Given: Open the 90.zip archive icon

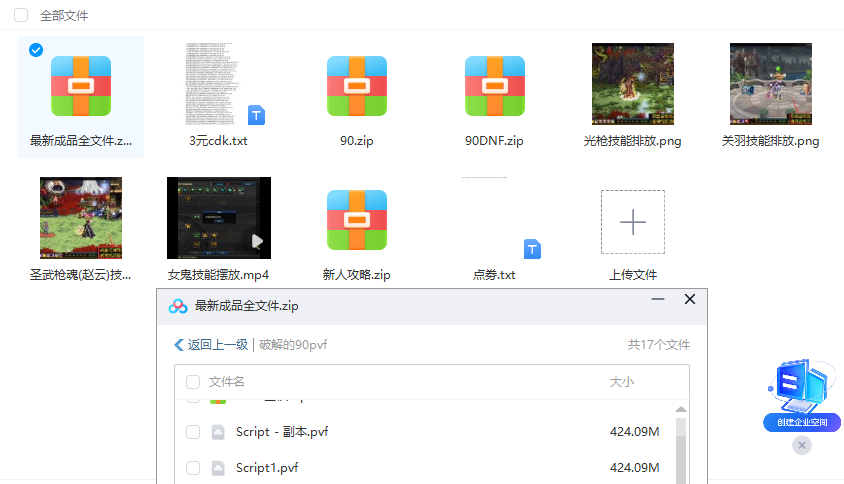Looking at the screenshot, I should pos(356,85).
